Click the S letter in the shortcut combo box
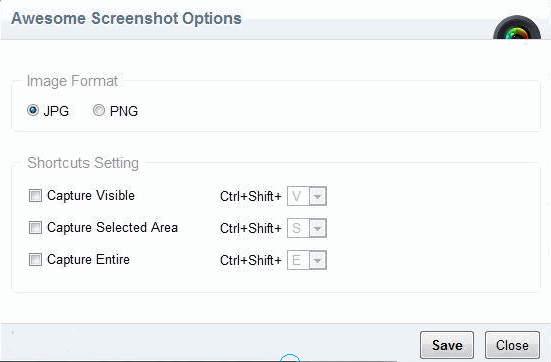The width and height of the screenshot is (551, 362). (x=297, y=228)
